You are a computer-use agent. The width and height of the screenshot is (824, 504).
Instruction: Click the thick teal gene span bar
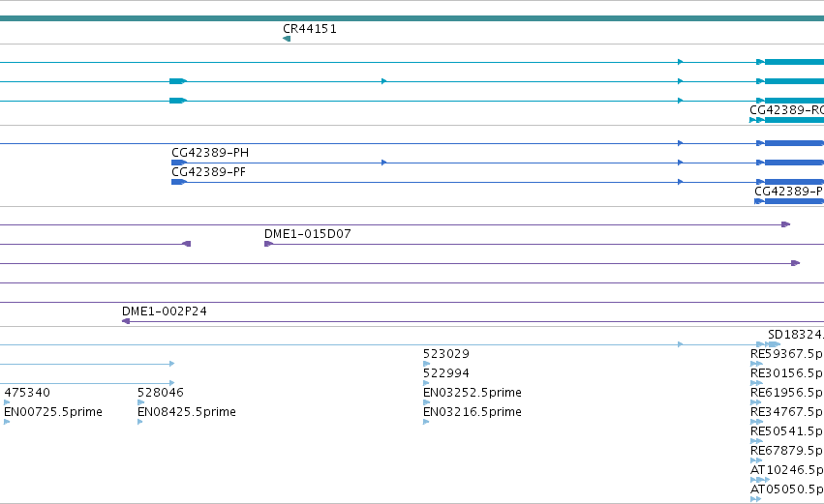pos(412,18)
